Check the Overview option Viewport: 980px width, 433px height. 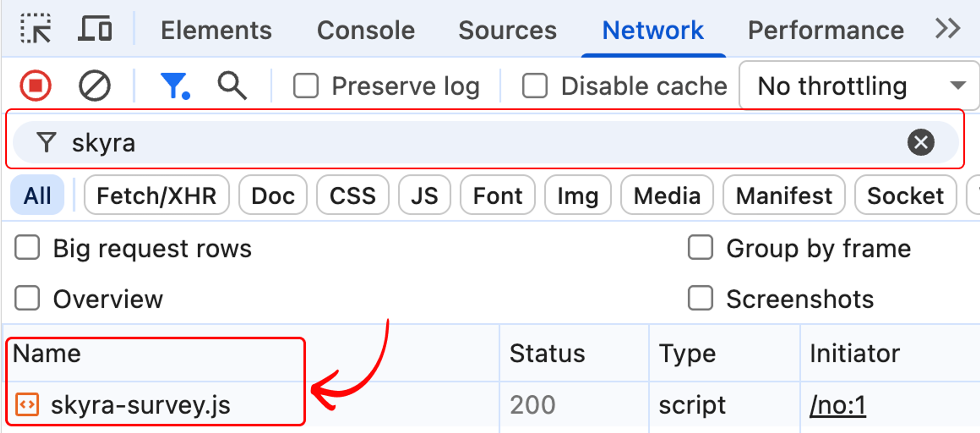tap(27, 298)
